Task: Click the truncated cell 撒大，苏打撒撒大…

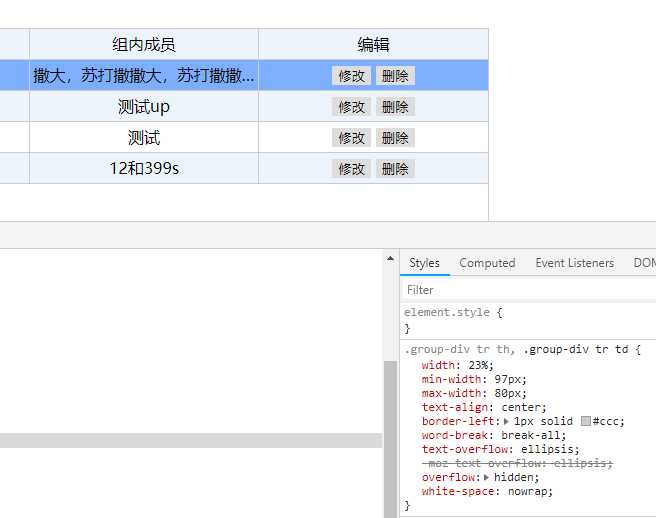Action: pyautogui.click(x=144, y=76)
